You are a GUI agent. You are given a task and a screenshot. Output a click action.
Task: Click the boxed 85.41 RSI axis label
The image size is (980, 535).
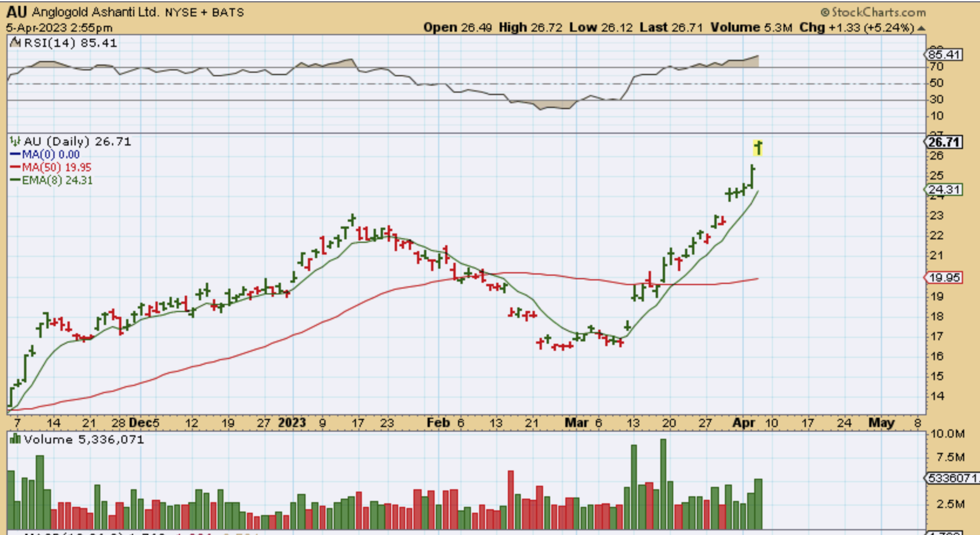tap(944, 55)
